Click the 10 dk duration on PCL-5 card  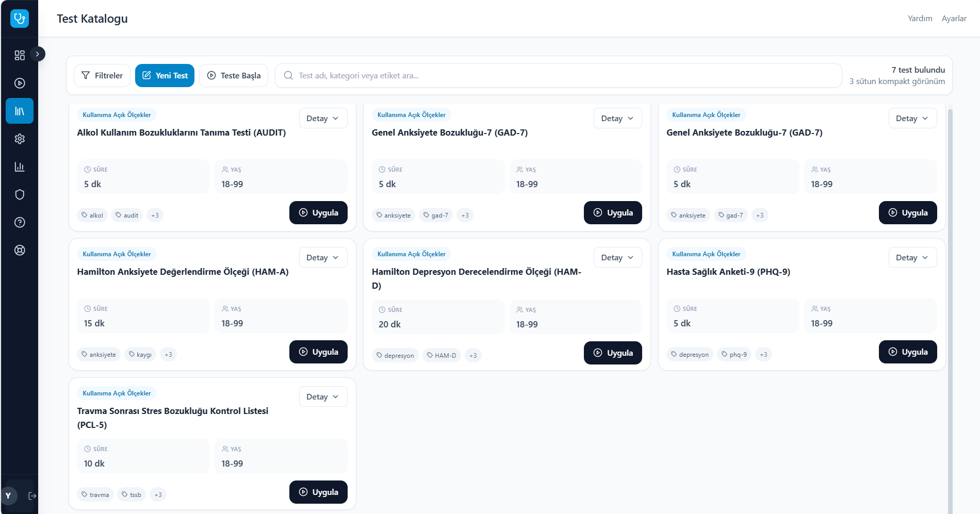click(x=94, y=463)
